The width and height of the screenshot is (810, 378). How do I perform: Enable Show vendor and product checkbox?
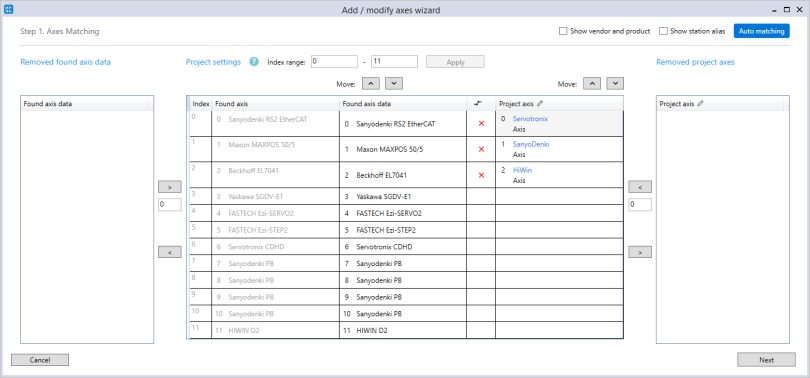click(x=563, y=31)
